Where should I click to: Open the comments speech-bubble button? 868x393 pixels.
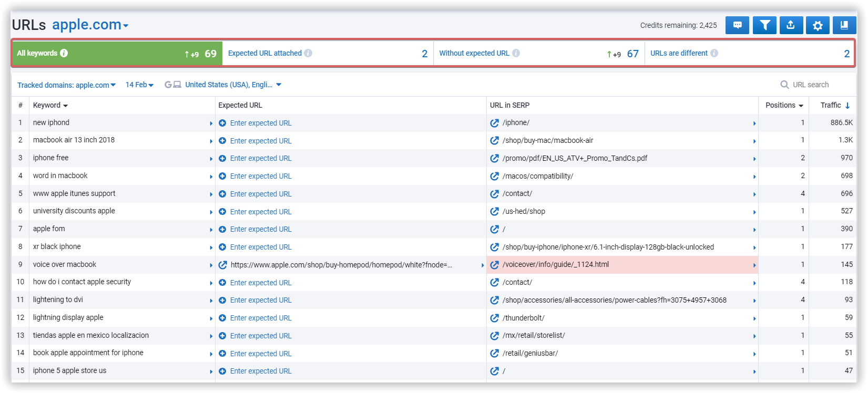[x=737, y=25]
